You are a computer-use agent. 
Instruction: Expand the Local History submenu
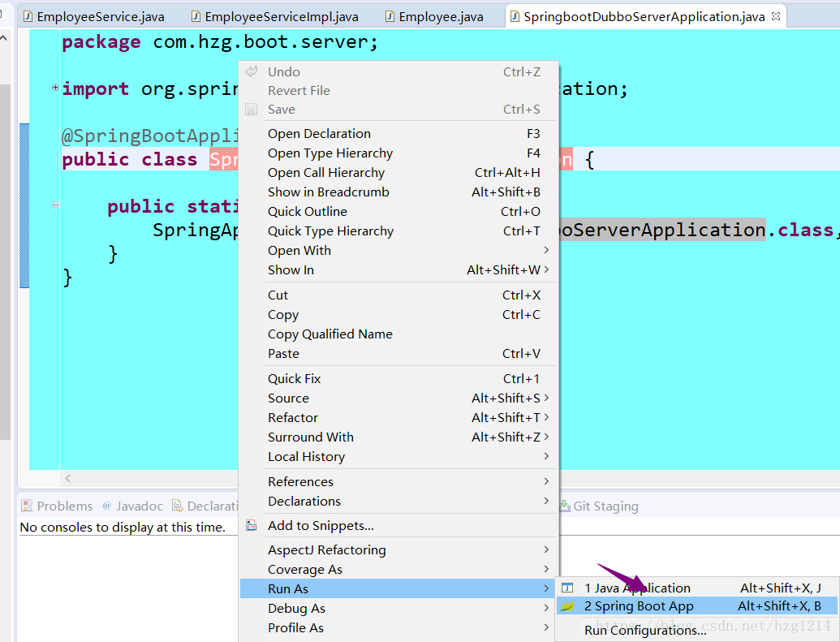tap(399, 457)
